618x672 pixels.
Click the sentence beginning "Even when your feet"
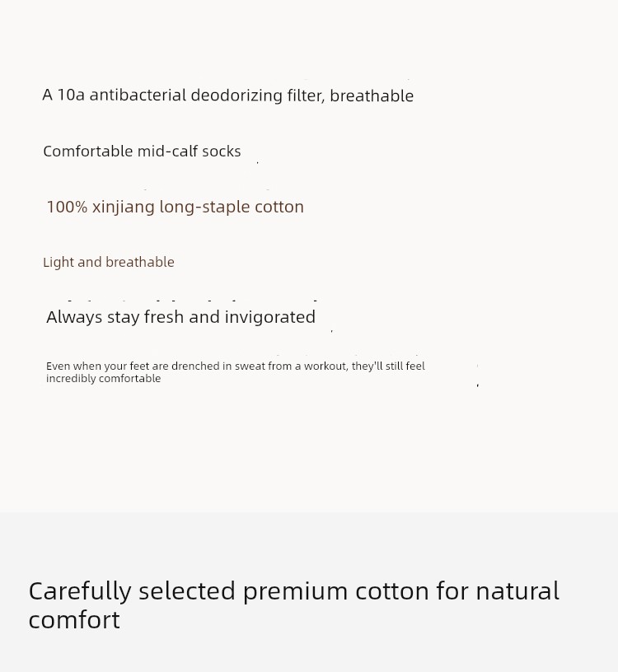[x=236, y=372]
